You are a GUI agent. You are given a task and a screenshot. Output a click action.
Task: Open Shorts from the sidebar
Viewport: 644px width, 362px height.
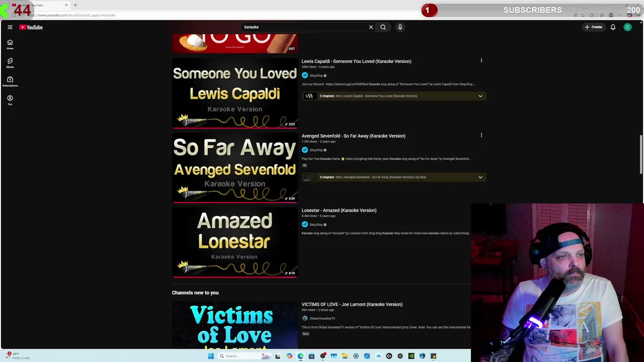[10, 63]
